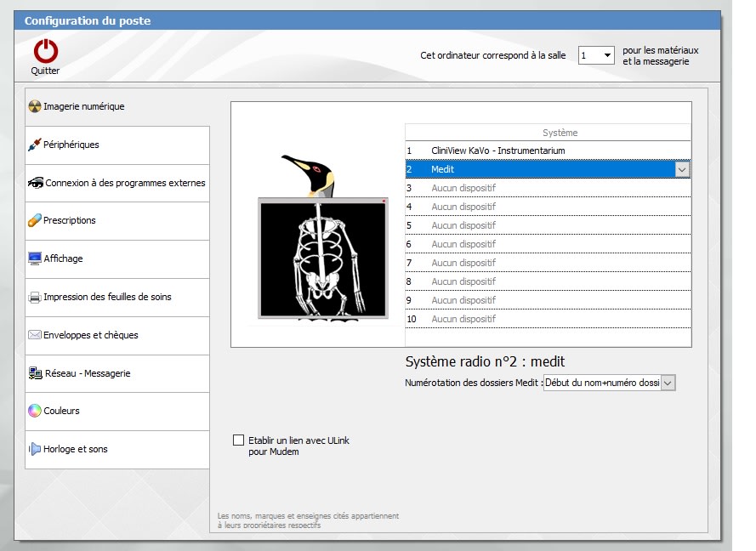The image size is (756, 551).
Task: Select row 10 Aucun dispositif
Action: pyautogui.click(x=463, y=319)
